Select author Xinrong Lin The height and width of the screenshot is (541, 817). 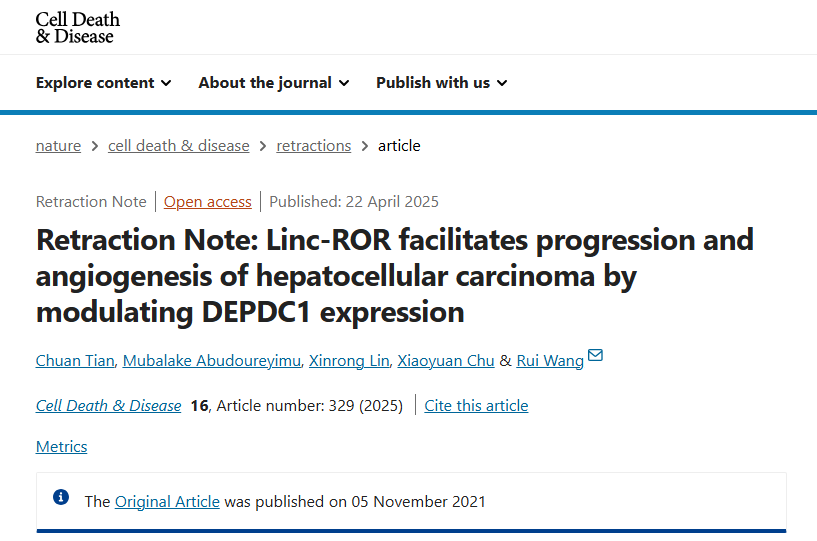point(349,361)
